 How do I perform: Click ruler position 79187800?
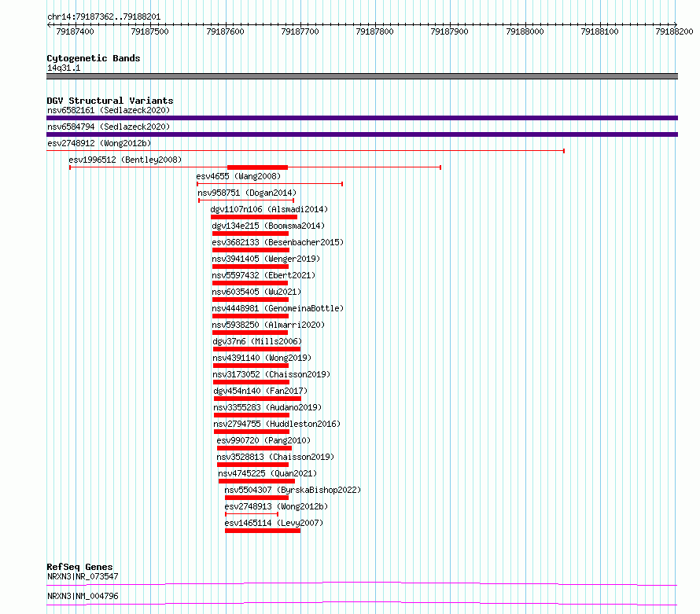point(374,31)
